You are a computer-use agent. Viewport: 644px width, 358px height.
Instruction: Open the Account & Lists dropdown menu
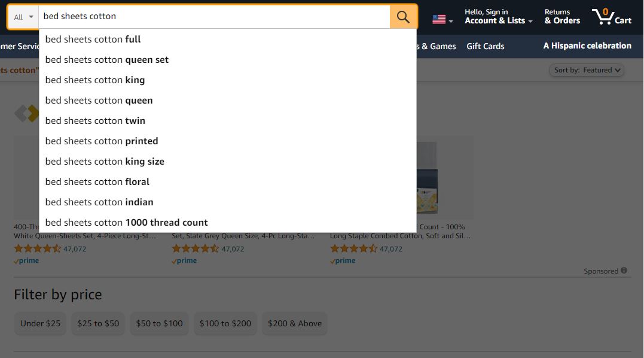click(x=498, y=16)
